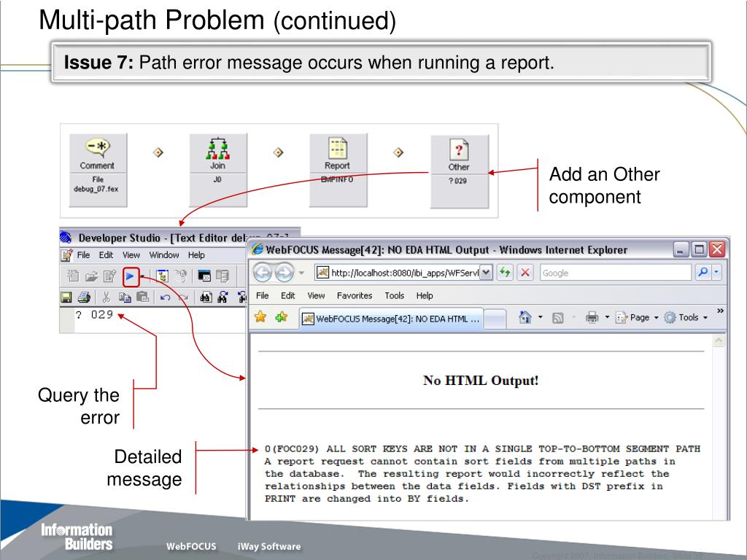Screen dimensions: 747x560
Task: Open the recent pages dropdown next to Forward
Action: pos(301,273)
